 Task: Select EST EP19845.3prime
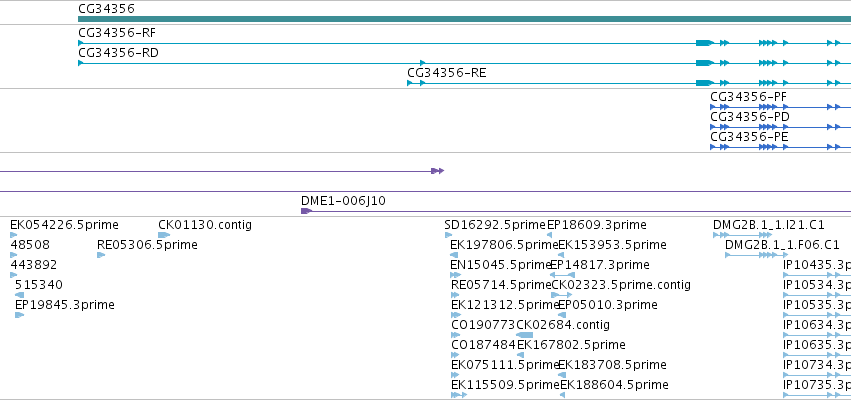(x=65, y=305)
